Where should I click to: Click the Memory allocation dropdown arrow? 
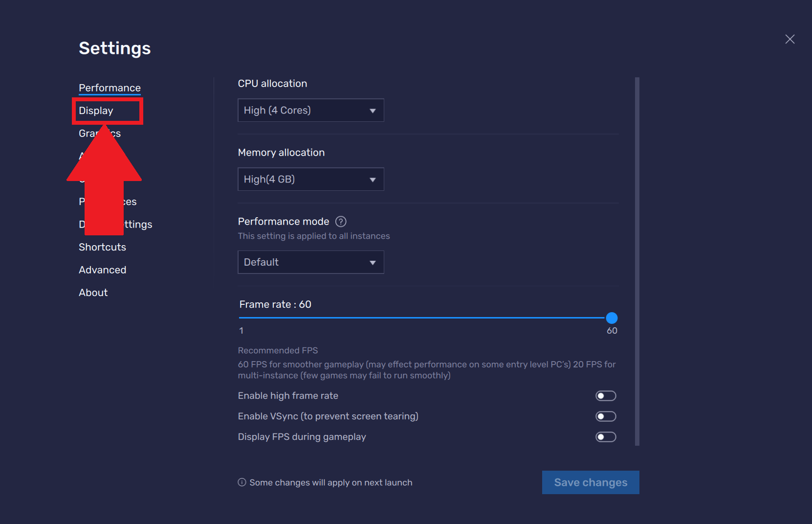coord(373,180)
